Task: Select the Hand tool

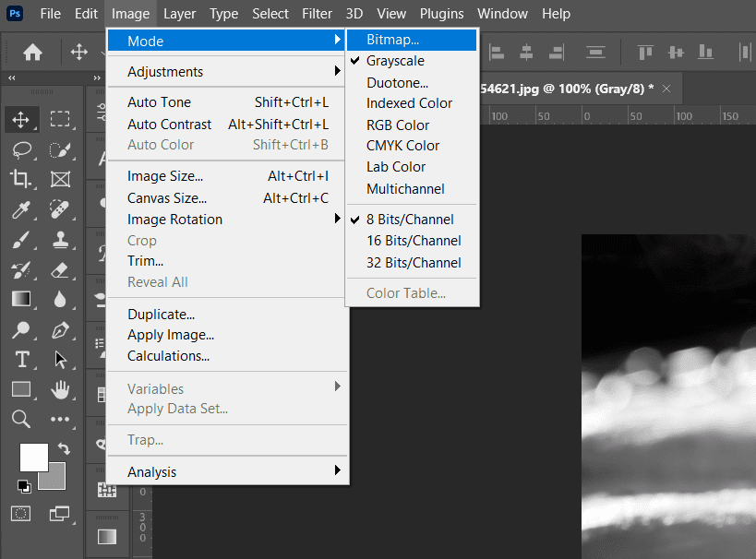Action: (x=60, y=389)
